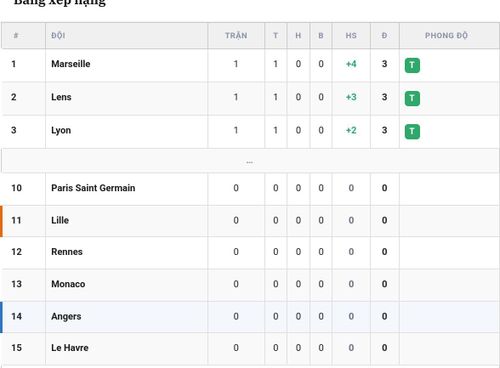The height and width of the screenshot is (368, 500).
Task: Select the highlighted Angers row
Action: tap(250, 317)
